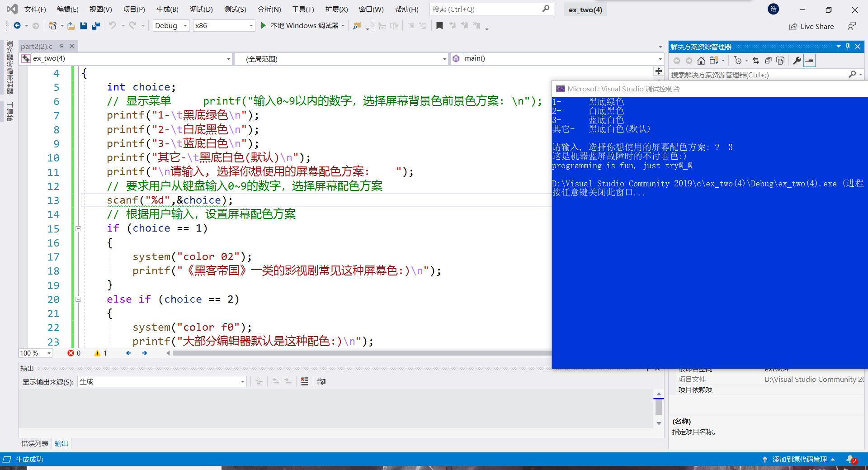Click the Switch Views icon in Solution Explorer
Viewport: 868px width, 470px height.
pyautogui.click(x=714, y=61)
